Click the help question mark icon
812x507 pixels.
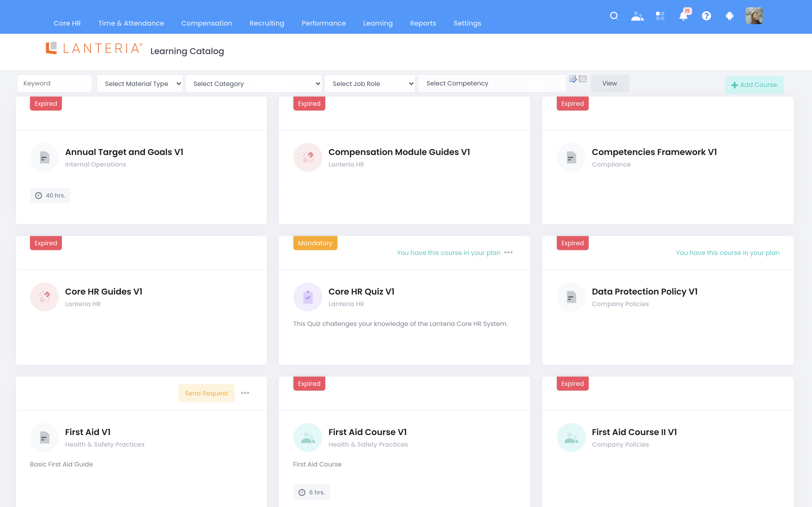tap(706, 16)
